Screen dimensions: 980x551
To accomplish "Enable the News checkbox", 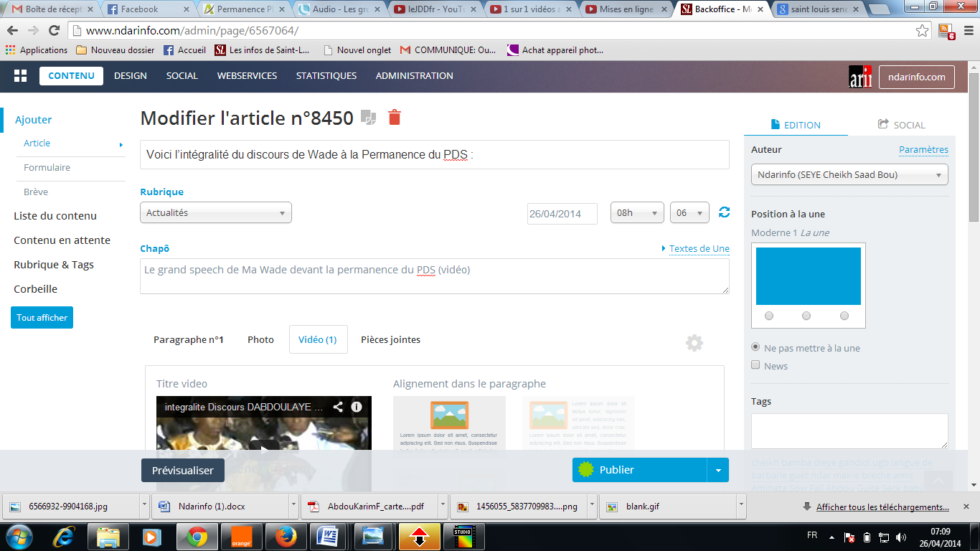I will (755, 365).
